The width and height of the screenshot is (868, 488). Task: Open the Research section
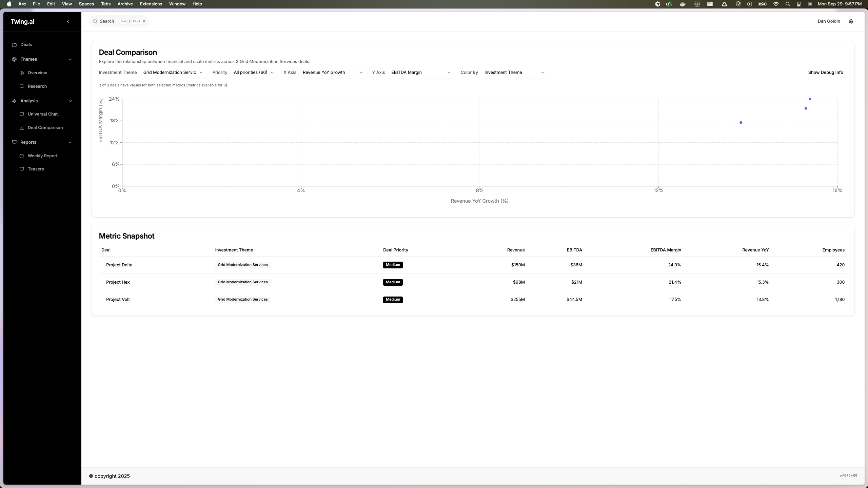click(x=37, y=86)
